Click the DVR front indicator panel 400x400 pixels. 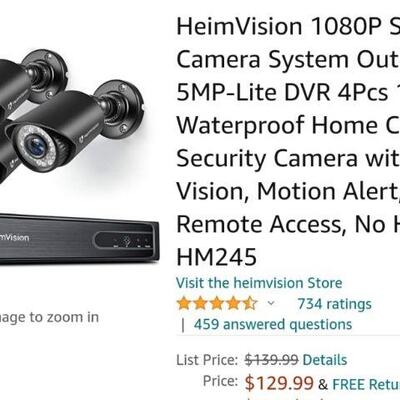(124, 241)
